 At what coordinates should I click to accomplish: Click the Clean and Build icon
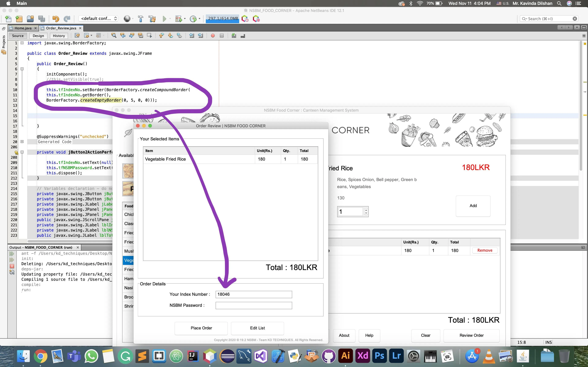coord(152,19)
